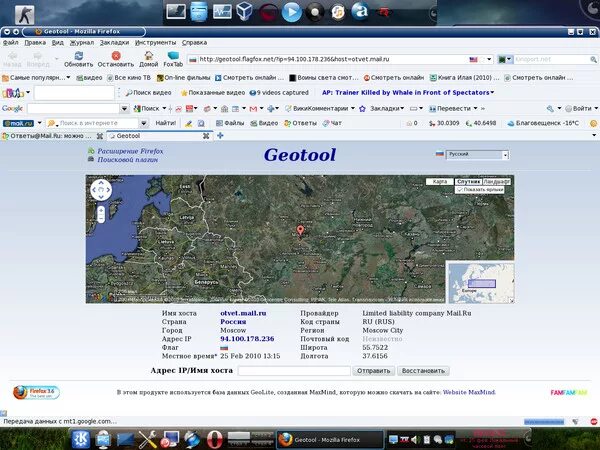Click the Firefox 3.6 badge
The height and width of the screenshot is (450, 600).
(x=36, y=393)
